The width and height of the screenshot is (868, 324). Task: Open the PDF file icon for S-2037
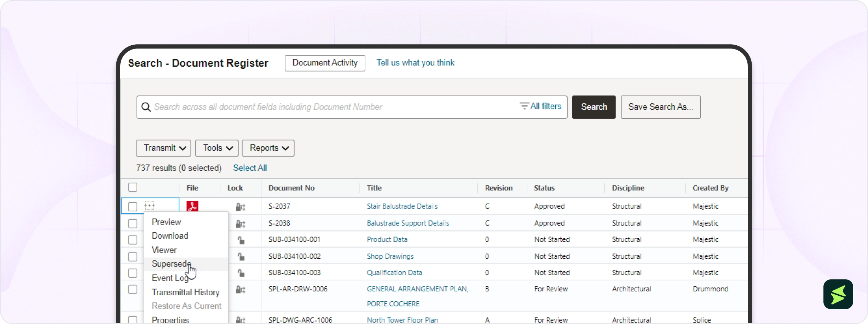coord(192,206)
